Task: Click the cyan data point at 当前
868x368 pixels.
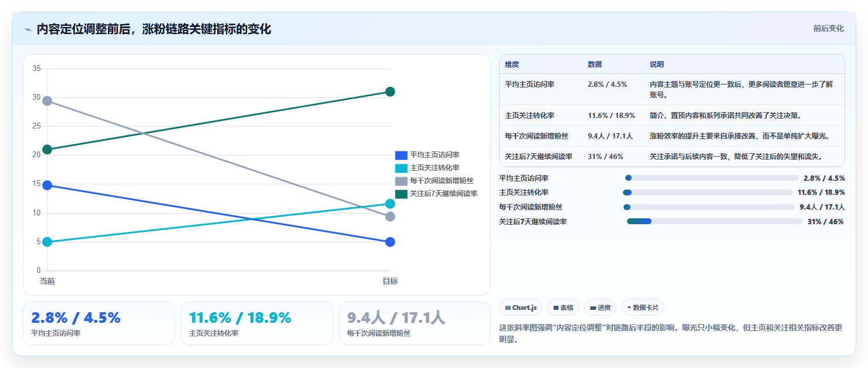Action: pos(47,242)
